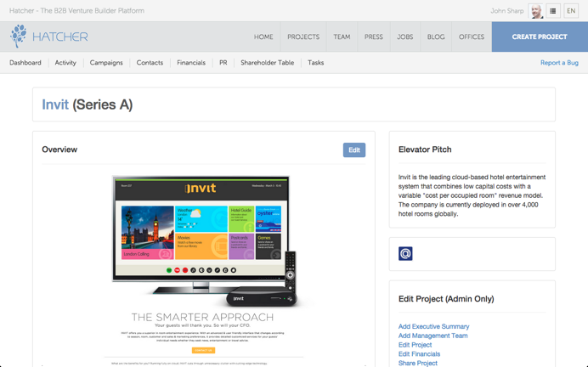Click the Edit Financials link

point(419,354)
